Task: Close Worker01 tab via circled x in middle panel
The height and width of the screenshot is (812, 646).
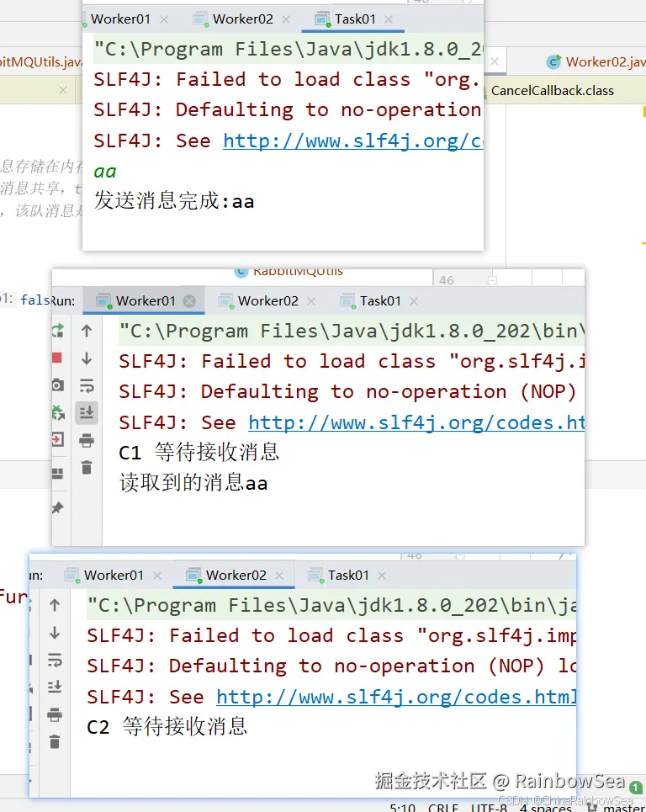Action: coord(189,301)
